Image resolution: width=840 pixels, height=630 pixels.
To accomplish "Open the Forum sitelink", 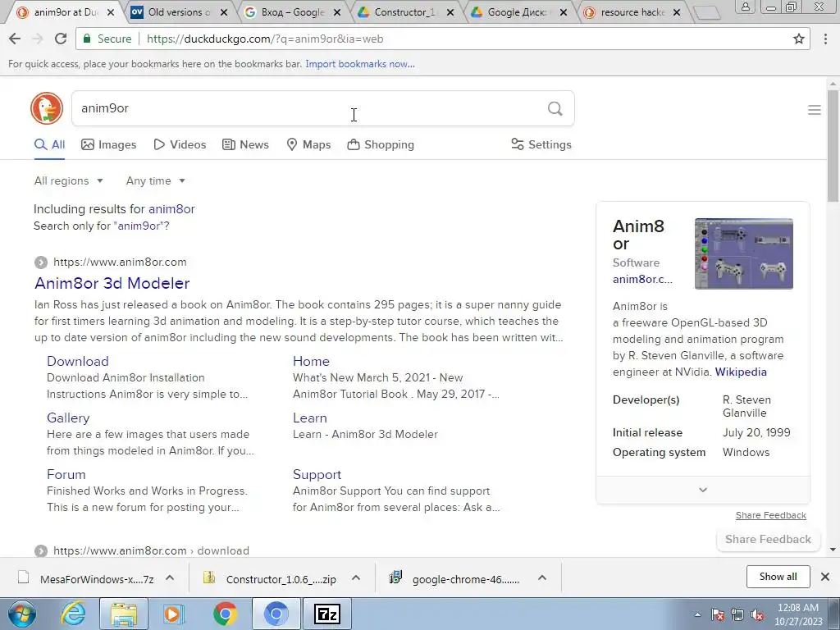I will [x=66, y=475].
